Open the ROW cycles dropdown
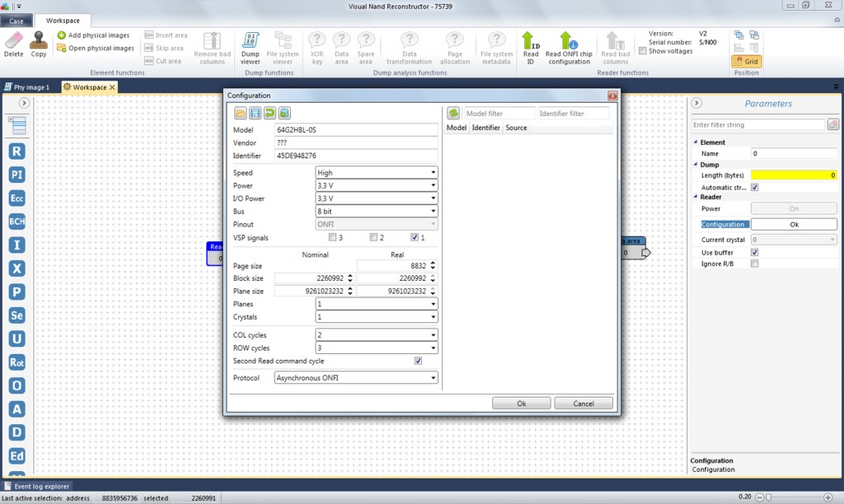 coord(376,348)
